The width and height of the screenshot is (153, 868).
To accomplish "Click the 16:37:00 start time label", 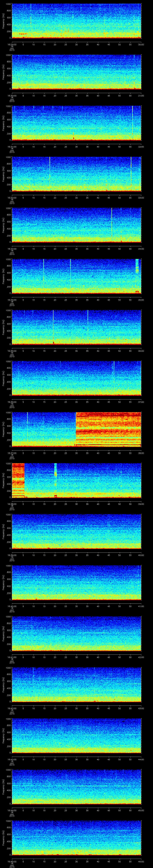I will tap(12, 453).
